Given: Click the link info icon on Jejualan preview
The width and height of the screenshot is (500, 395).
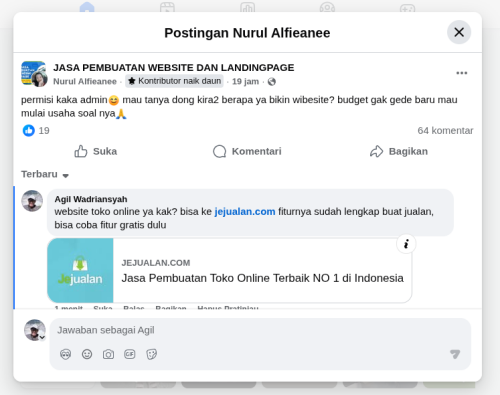Looking at the screenshot, I should [406, 244].
